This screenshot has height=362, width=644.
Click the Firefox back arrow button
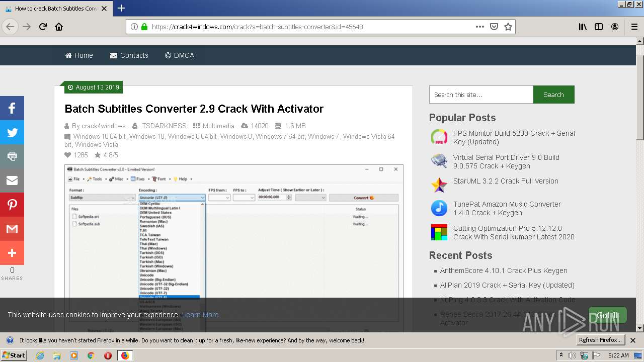click(x=10, y=27)
